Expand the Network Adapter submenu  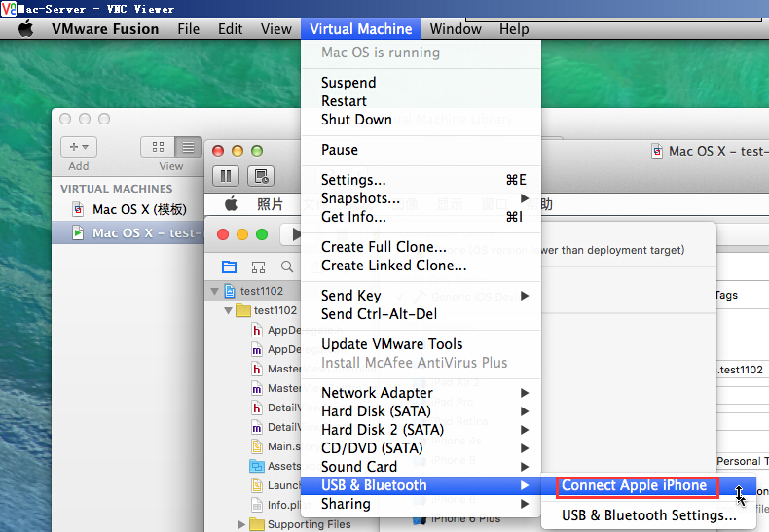click(421, 393)
